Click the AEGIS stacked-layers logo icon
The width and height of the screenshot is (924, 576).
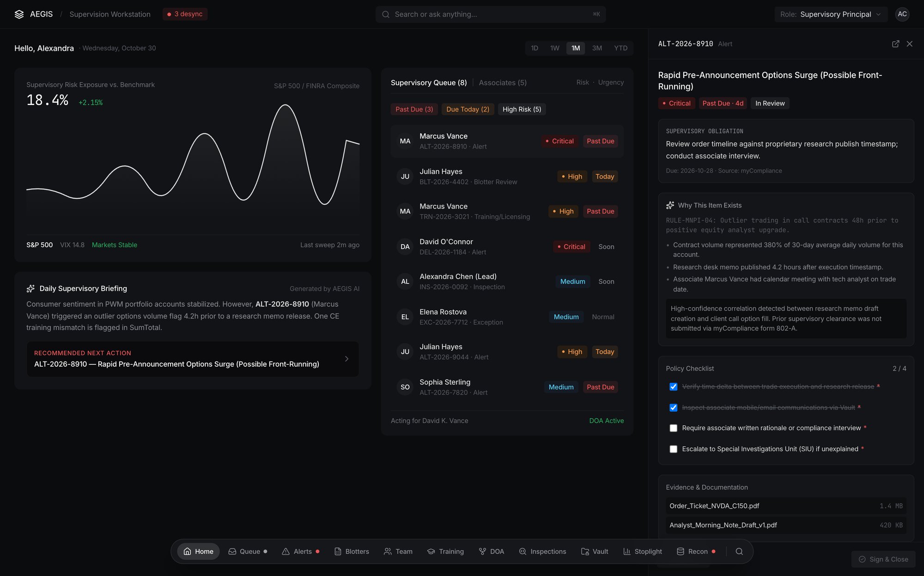[x=19, y=14]
